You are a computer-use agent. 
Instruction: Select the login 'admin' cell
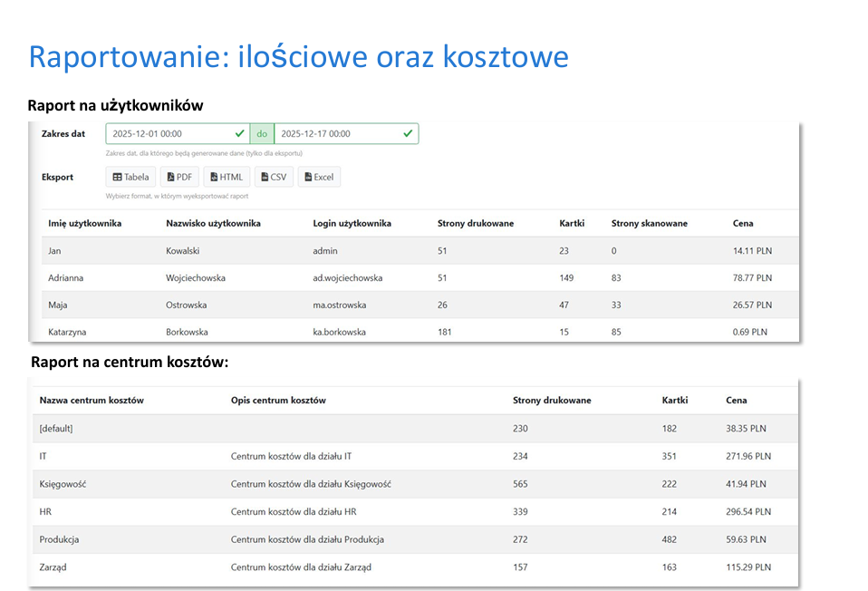[325, 251]
